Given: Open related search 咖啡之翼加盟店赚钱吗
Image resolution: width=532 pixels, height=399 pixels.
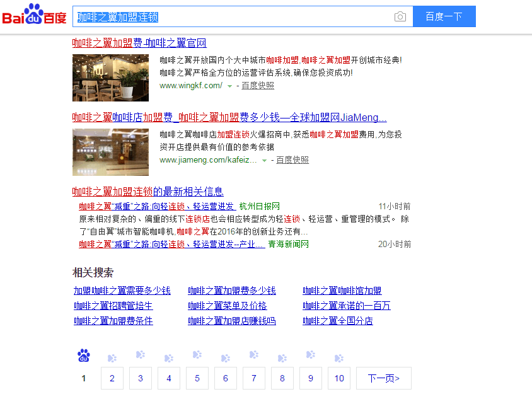Looking at the screenshot, I should point(232,321).
